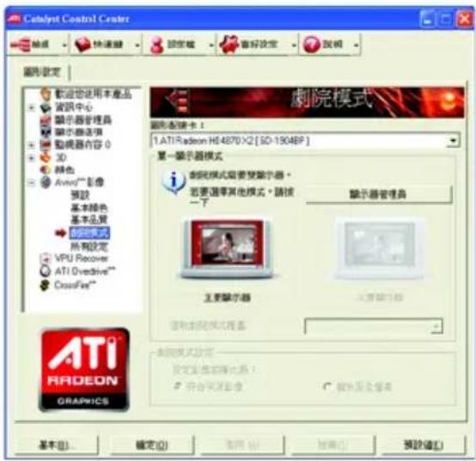This screenshot has height=461, width=476.
Task: Open the Help (說明) toolbar menu
Action: pyautogui.click(x=331, y=45)
